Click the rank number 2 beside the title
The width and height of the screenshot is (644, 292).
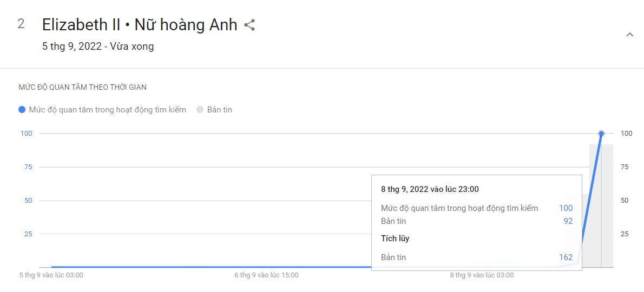21,24
